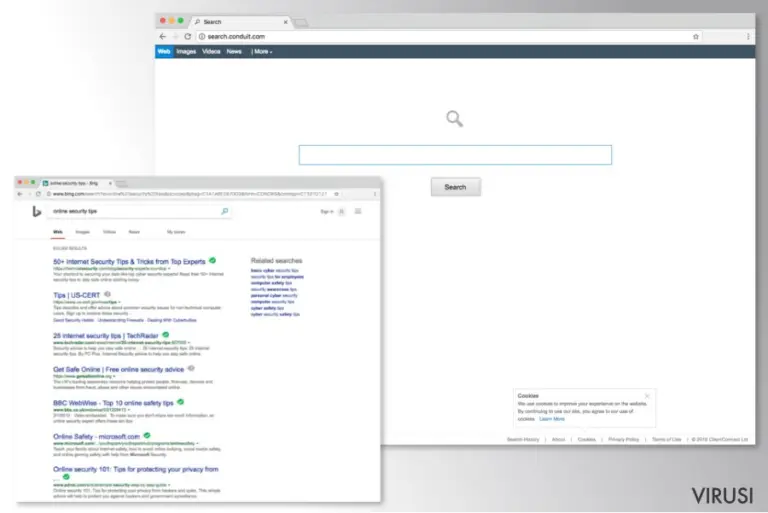
Task: Open 'security tips for employees' related search
Action: [277, 277]
